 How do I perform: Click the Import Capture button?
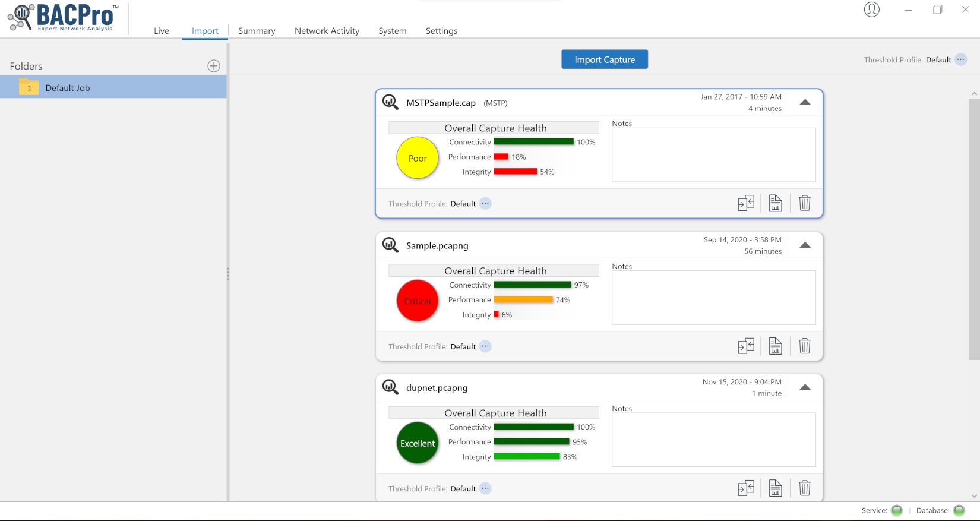coord(605,59)
